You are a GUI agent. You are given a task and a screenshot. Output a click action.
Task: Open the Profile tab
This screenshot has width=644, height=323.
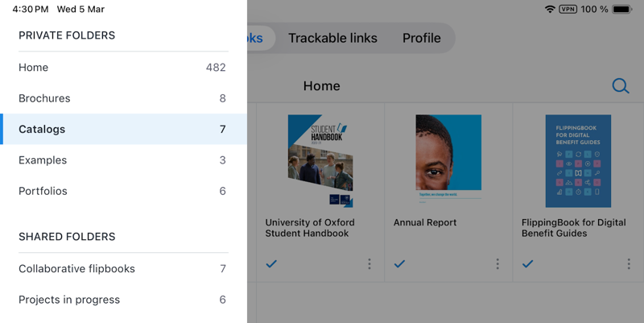coord(421,38)
